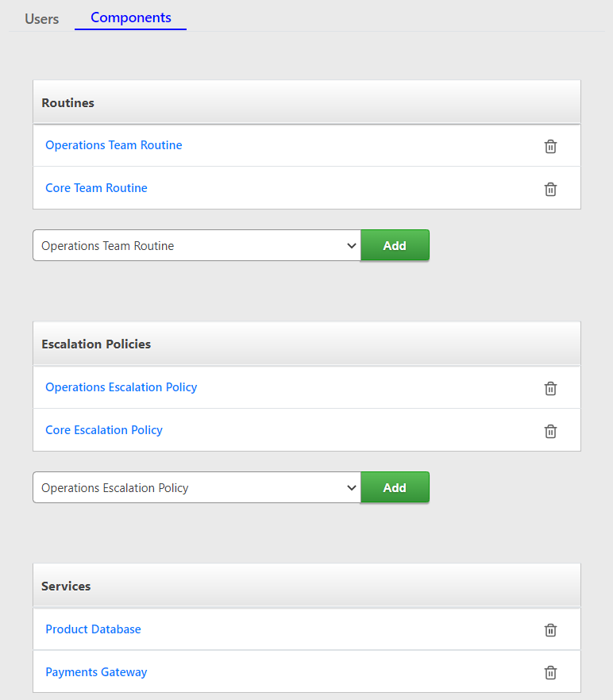The image size is (613, 700).
Task: Switch to the Users tab
Action: pos(41,19)
